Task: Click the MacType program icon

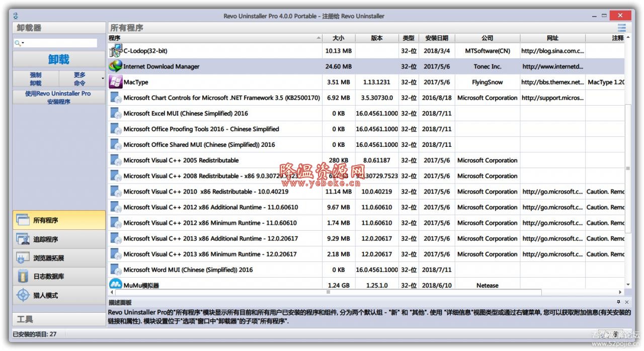Action: tap(116, 81)
